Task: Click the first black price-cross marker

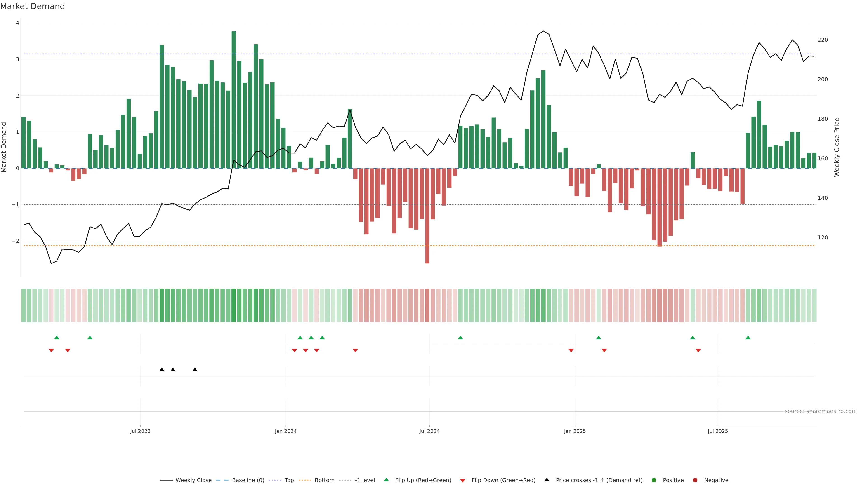Action: [162, 369]
